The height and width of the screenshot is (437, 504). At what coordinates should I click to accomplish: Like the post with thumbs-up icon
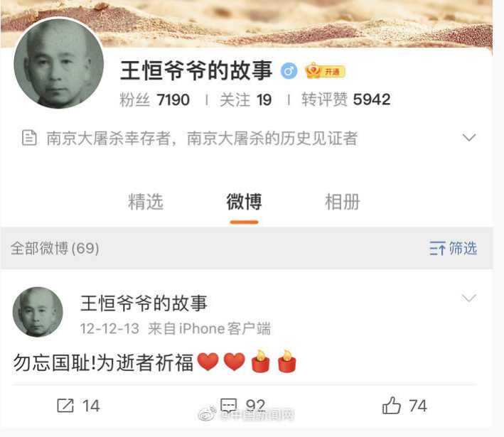392,405
